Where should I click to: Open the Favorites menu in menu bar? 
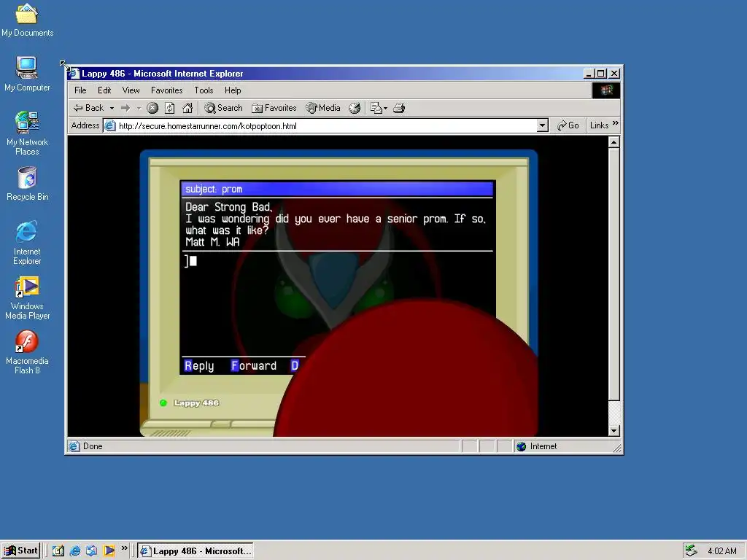coord(167,90)
